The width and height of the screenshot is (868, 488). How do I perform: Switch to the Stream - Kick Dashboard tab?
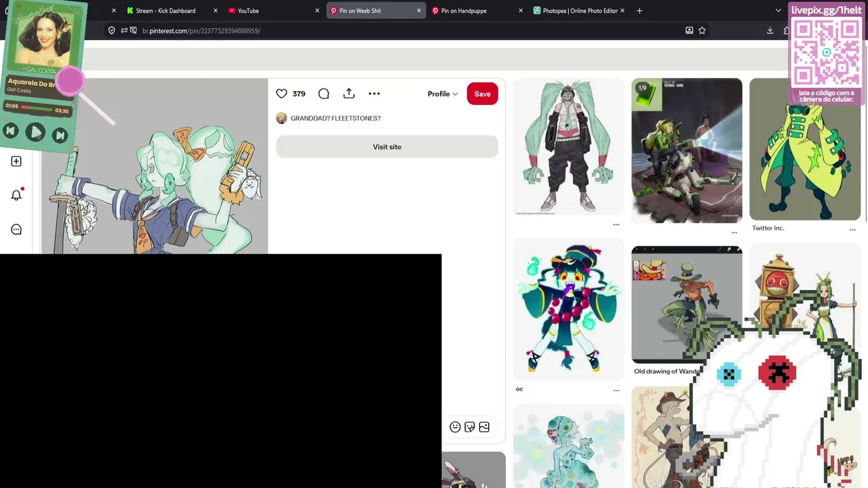[x=165, y=11]
